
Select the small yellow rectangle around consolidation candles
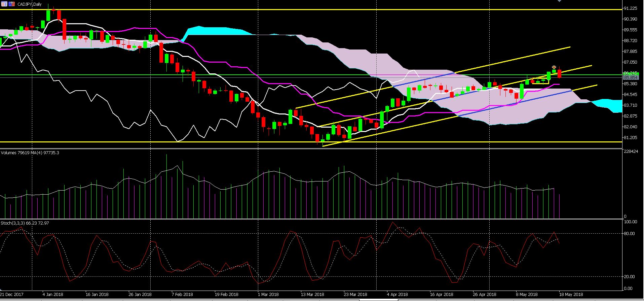[540, 81]
